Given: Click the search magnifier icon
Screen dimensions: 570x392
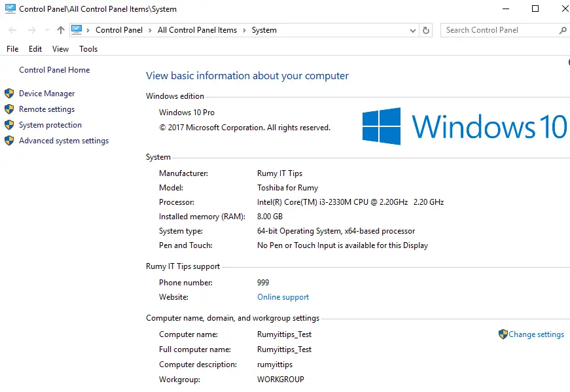Looking at the screenshot, I should click(563, 31).
